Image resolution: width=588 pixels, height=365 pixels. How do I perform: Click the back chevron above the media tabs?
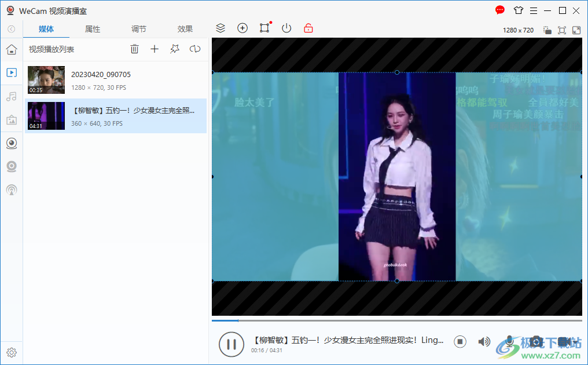(10, 28)
